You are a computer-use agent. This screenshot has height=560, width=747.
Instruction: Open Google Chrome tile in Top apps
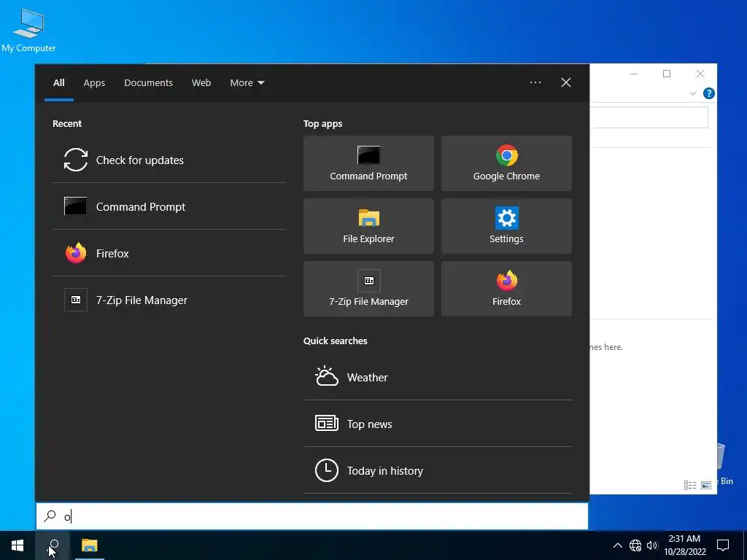click(x=506, y=163)
